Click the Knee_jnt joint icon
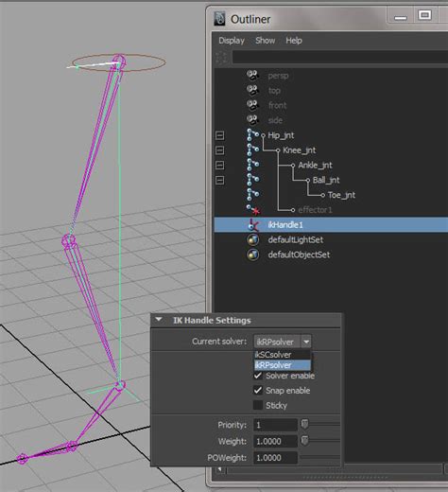448x492 pixels. (252, 150)
